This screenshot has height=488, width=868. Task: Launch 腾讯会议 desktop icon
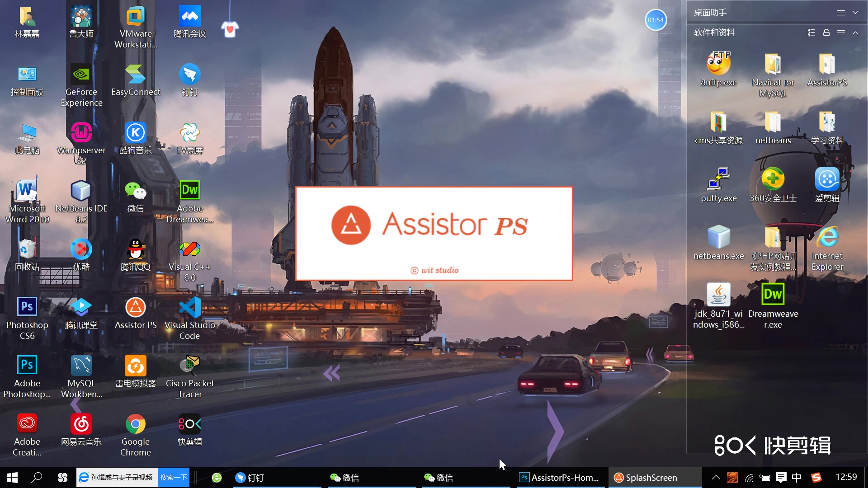[190, 22]
